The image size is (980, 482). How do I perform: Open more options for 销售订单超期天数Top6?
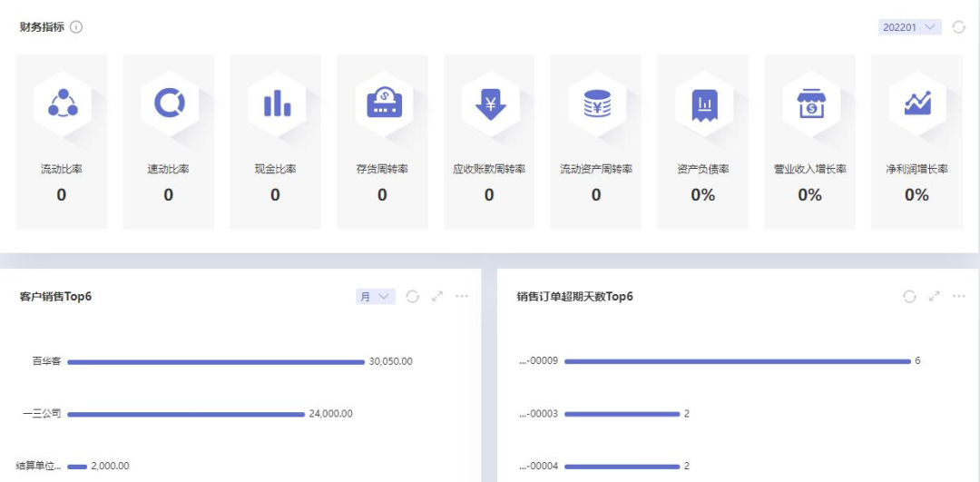click(959, 296)
